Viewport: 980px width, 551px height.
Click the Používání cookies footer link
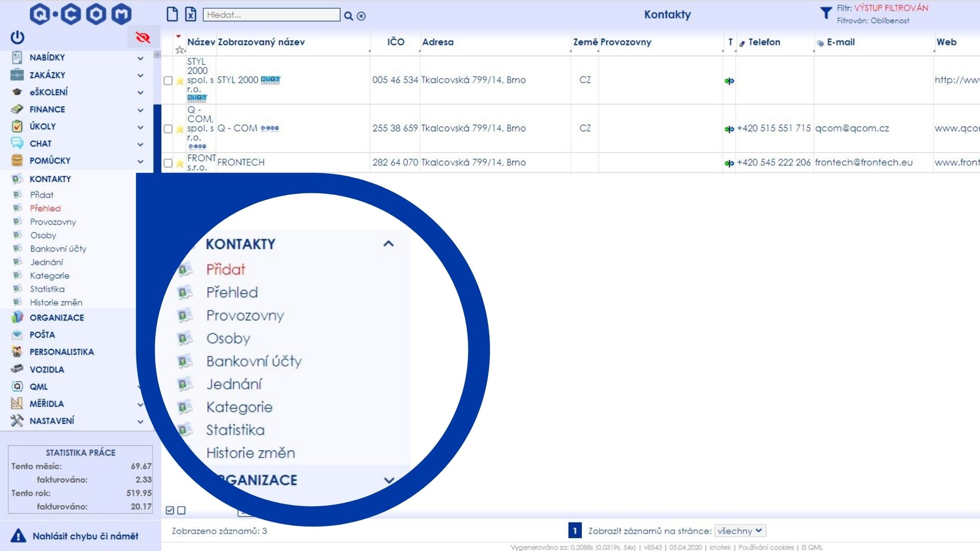[766, 547]
